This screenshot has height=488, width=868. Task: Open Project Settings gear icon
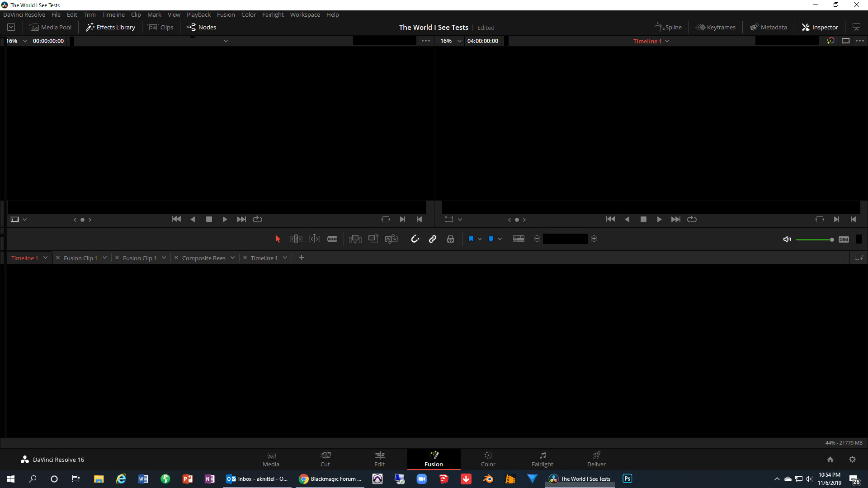pyautogui.click(x=852, y=459)
